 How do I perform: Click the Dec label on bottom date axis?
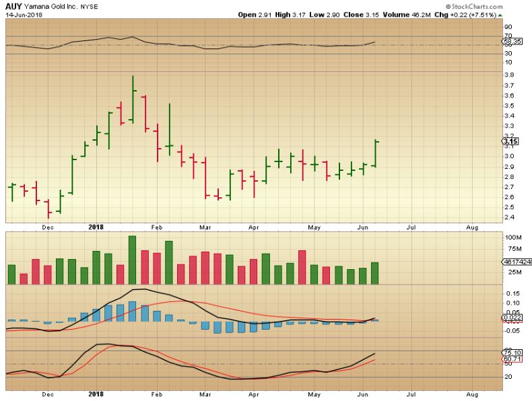48,394
